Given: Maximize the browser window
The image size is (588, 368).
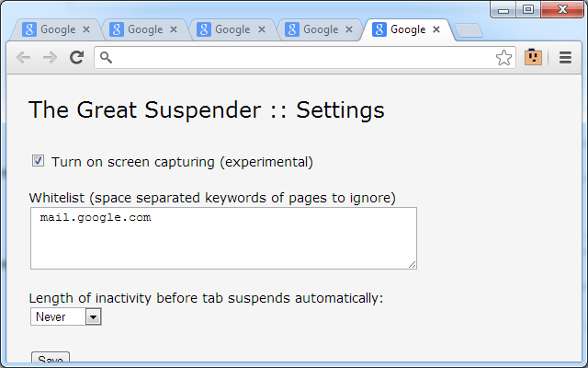Looking at the screenshot, I should (528, 9).
